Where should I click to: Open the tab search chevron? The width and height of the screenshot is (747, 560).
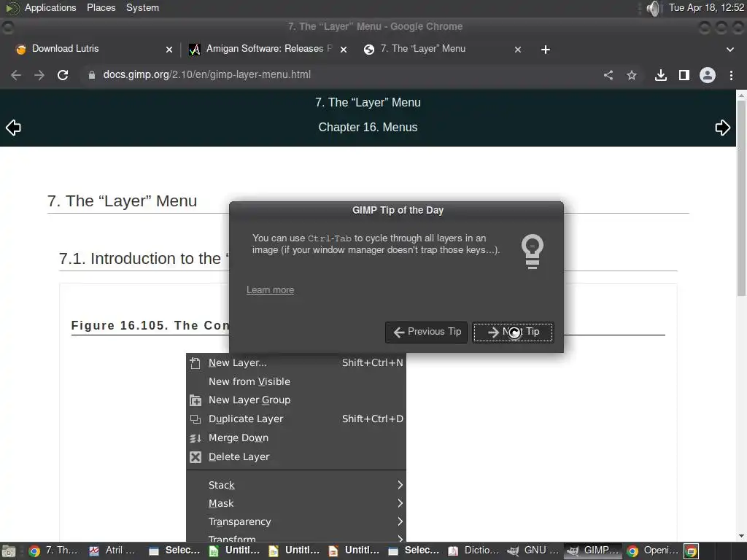729,50
